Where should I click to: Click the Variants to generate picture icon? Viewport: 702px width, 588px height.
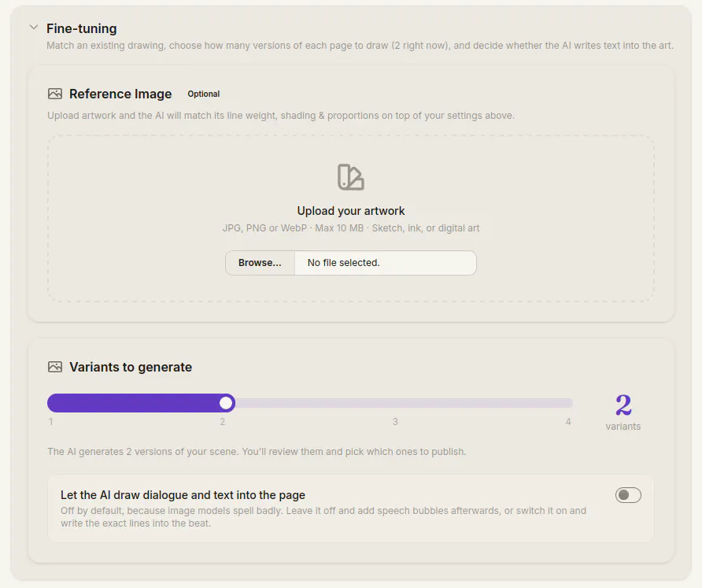55,367
